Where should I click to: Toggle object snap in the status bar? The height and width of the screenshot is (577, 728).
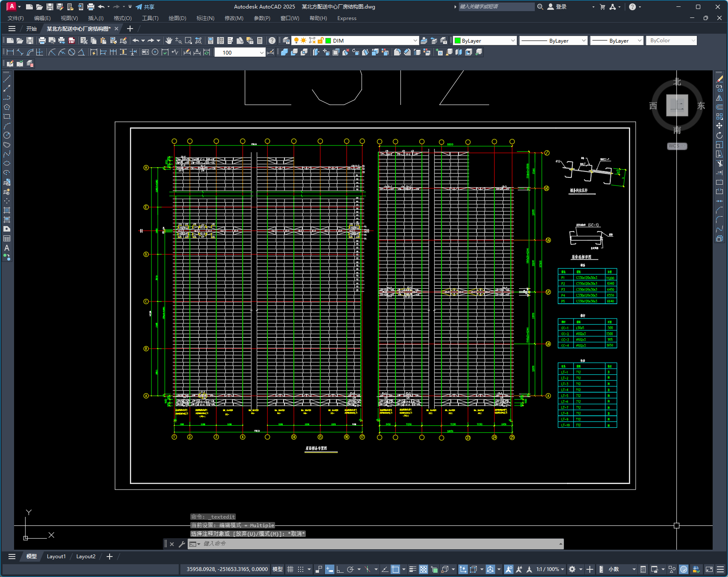[x=395, y=569]
